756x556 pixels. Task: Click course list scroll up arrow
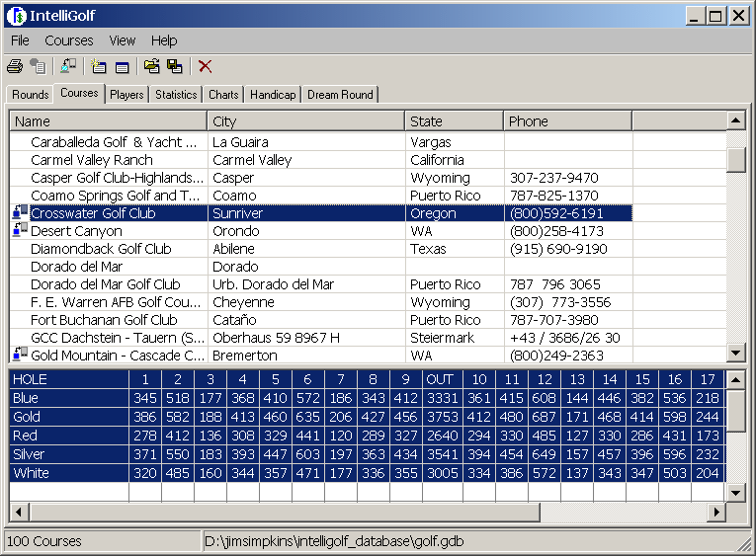tap(736, 119)
